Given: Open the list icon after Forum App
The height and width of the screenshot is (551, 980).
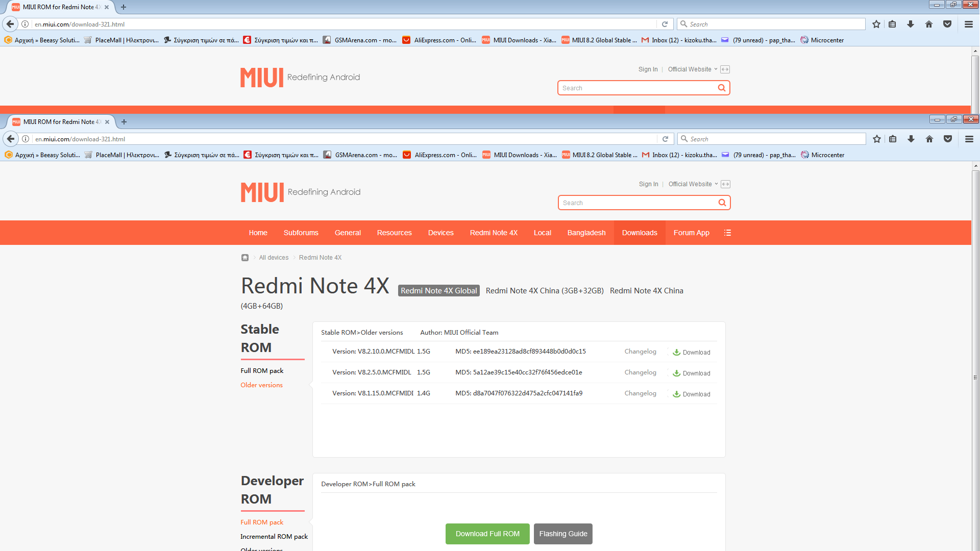Looking at the screenshot, I should click(728, 233).
